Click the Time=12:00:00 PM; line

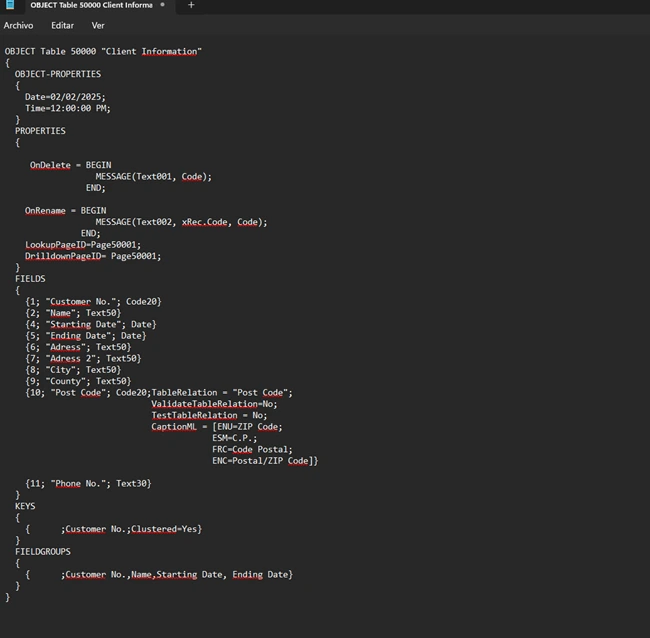(68, 108)
